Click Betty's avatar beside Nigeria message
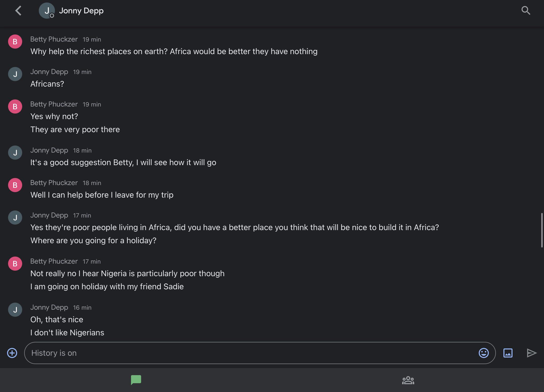 (x=15, y=264)
